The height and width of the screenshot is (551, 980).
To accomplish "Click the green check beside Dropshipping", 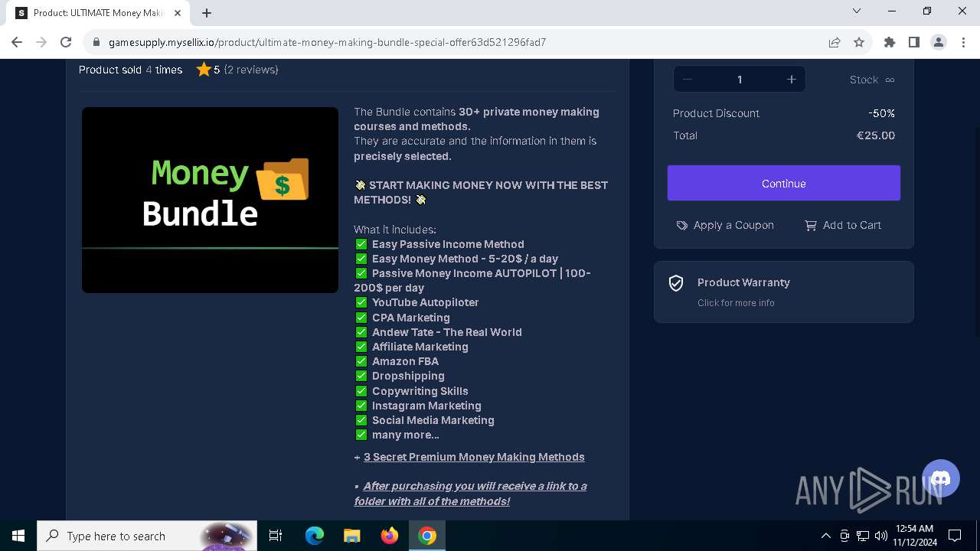I will tap(361, 376).
